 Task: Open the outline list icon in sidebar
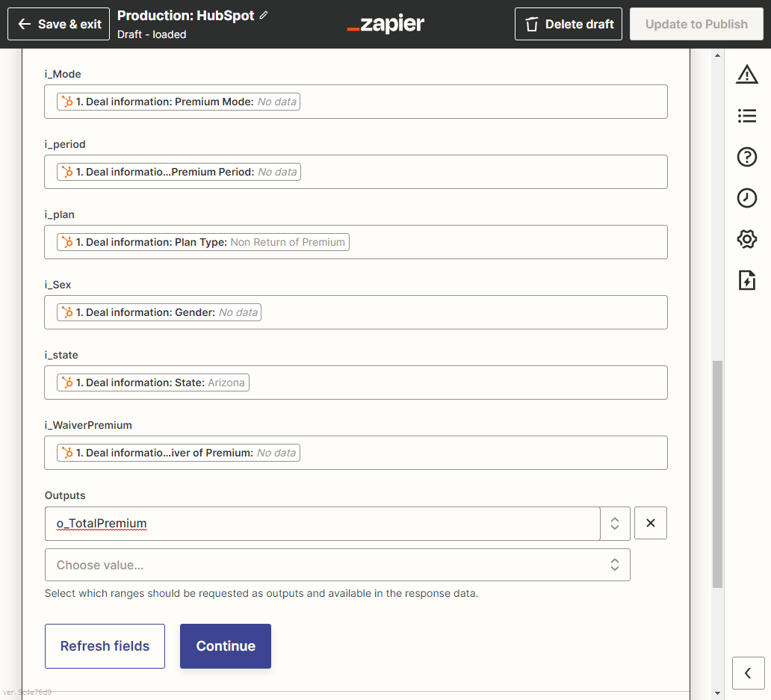click(746, 116)
